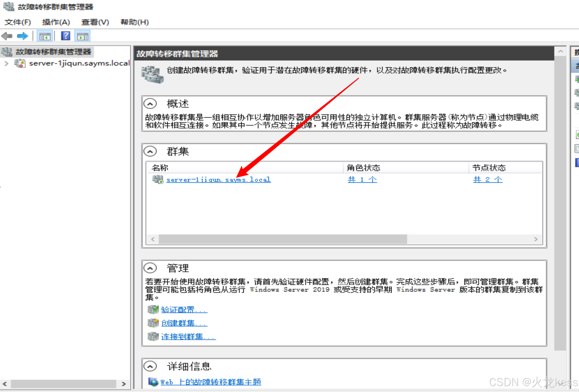Screen dimensions: 579x392
Task: Toggle the show/hide action pane icon
Action: point(82,36)
